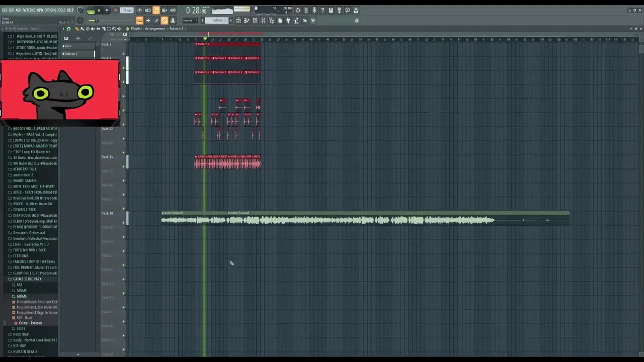The width and height of the screenshot is (644, 362).
Task: Open the plugin picker plug icon
Action: click(288, 21)
